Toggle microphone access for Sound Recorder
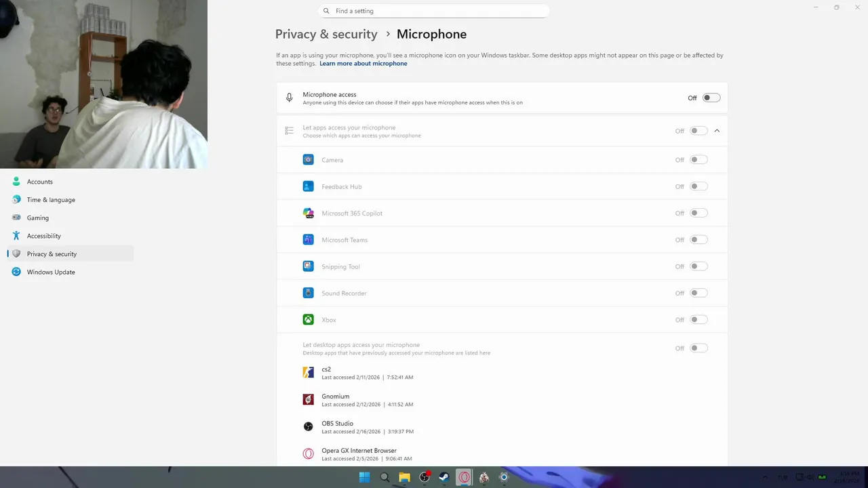Screen dimensions: 868x488 [x=698, y=293]
